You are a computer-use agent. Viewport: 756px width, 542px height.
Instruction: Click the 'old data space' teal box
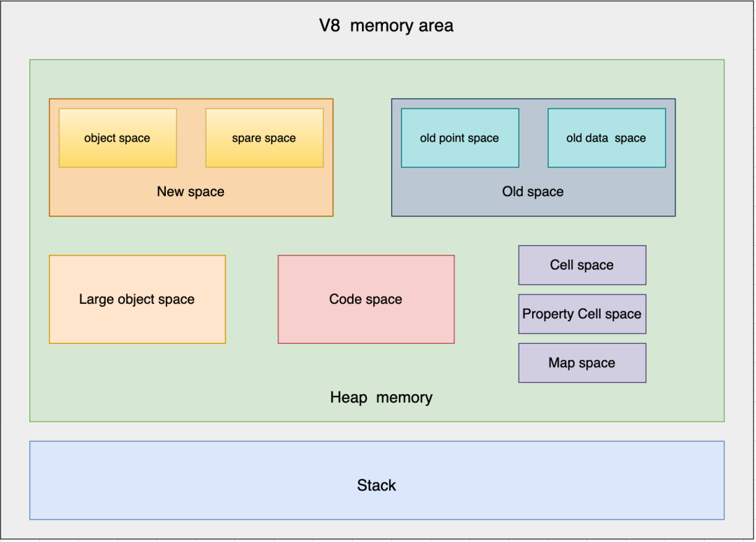pos(606,138)
